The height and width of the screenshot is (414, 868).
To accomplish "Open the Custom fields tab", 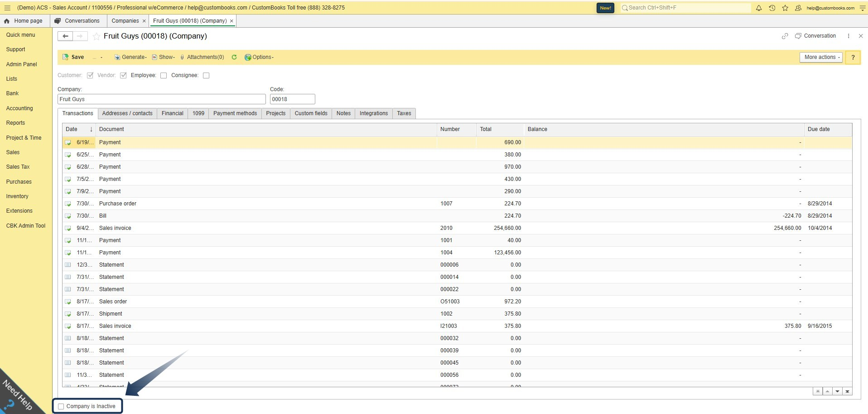I will (311, 113).
